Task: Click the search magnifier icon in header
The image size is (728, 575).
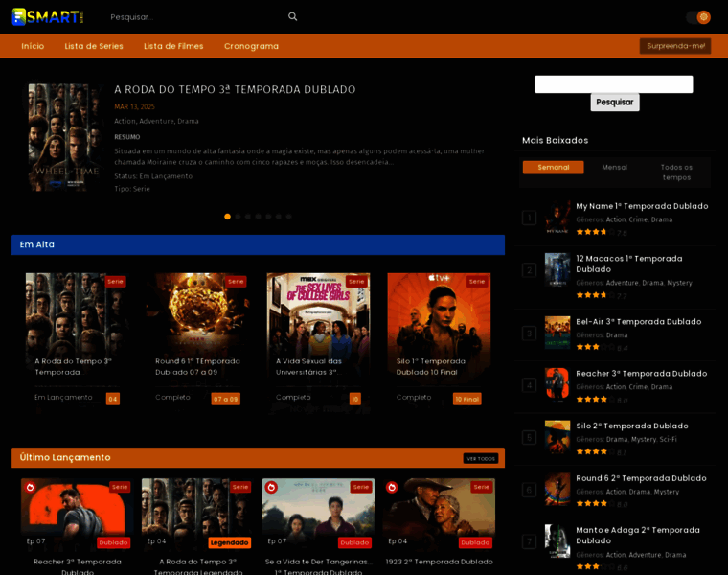Action: (x=292, y=16)
